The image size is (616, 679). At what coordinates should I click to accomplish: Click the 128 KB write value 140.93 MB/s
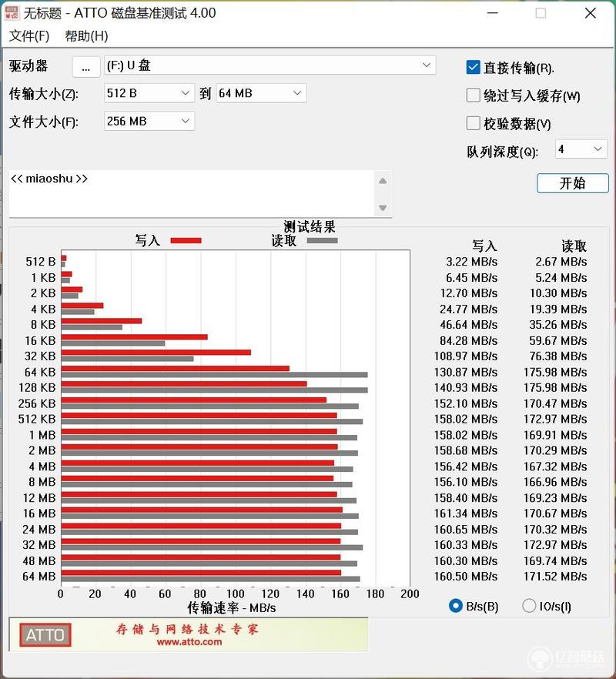[x=466, y=387]
